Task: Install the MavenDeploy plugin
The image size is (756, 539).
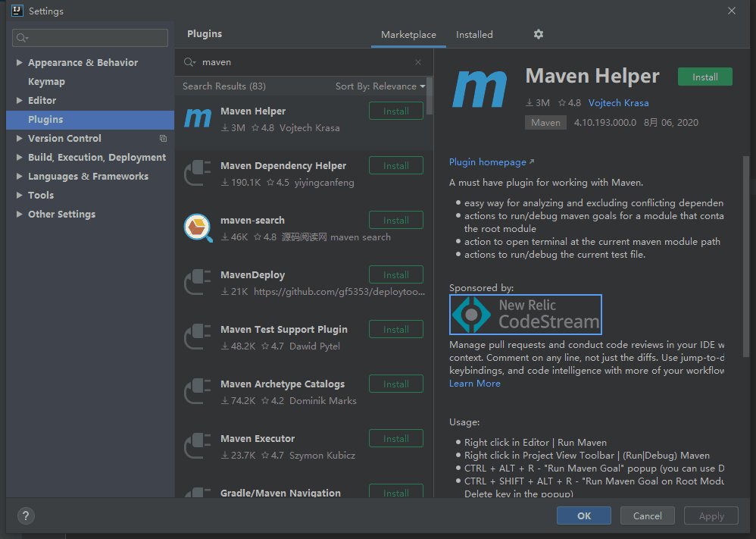Action: click(x=396, y=274)
